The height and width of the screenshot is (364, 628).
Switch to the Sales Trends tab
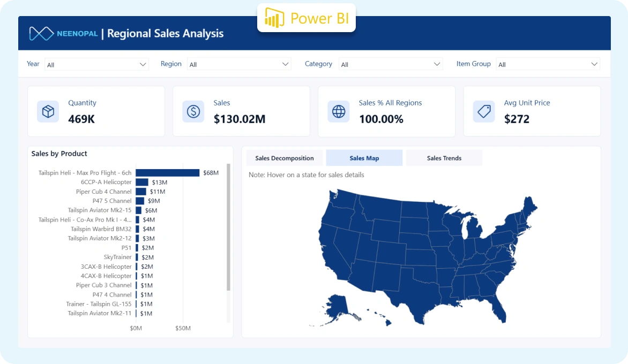444,158
